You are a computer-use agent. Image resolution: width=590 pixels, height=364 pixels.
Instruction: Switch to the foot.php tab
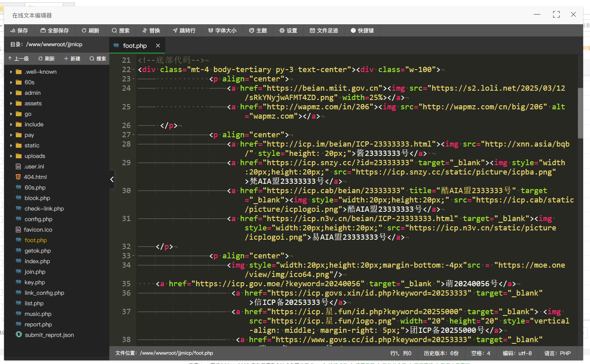tap(135, 46)
